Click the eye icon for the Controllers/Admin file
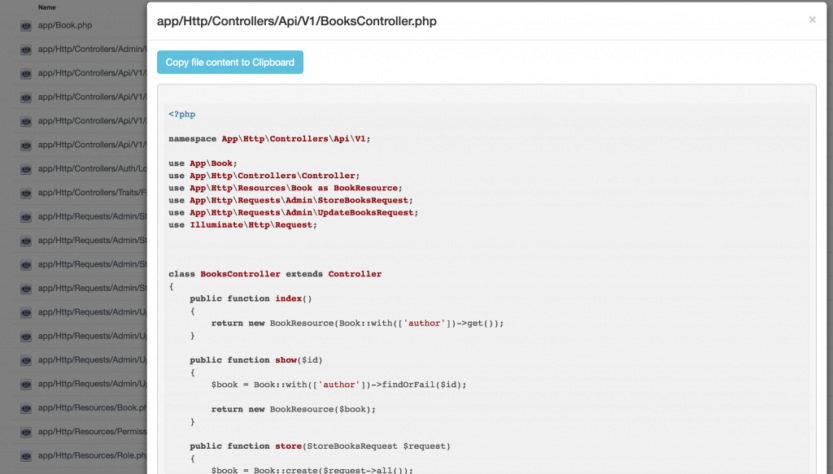The height and width of the screenshot is (474, 833). (26, 49)
